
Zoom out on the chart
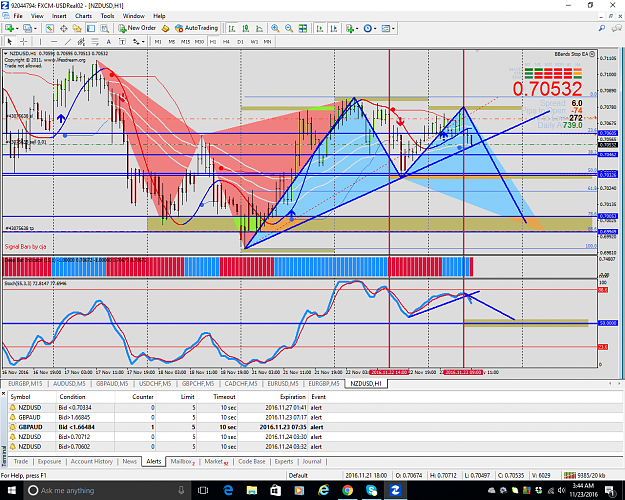(x=289, y=28)
